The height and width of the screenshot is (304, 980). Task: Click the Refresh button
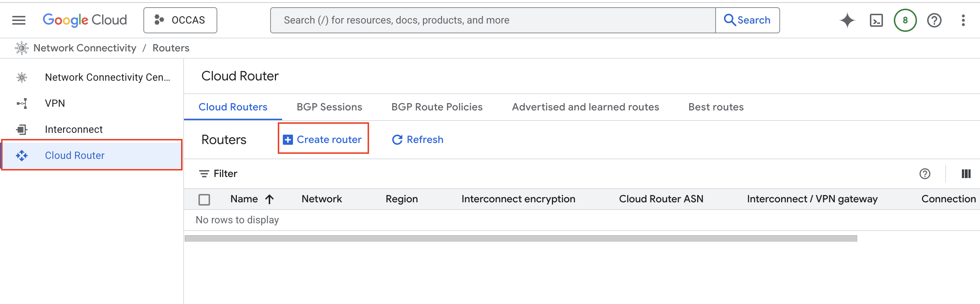(418, 139)
